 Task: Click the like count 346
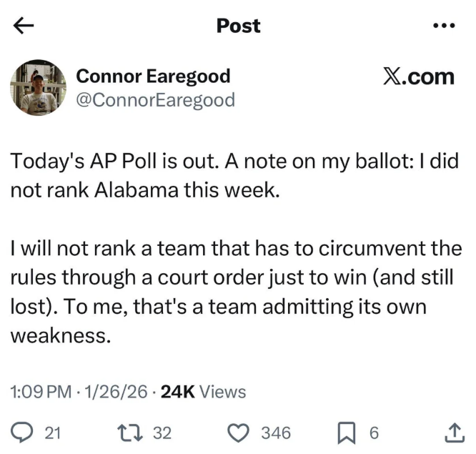pos(276,433)
